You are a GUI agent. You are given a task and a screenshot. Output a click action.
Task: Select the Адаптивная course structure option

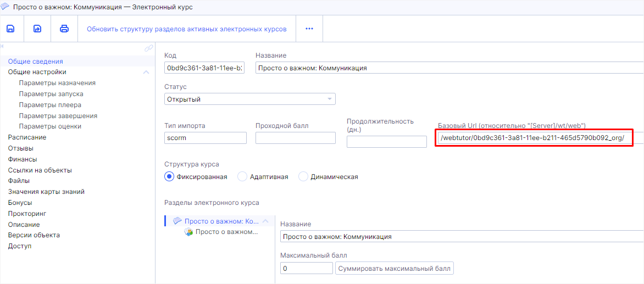point(242,177)
